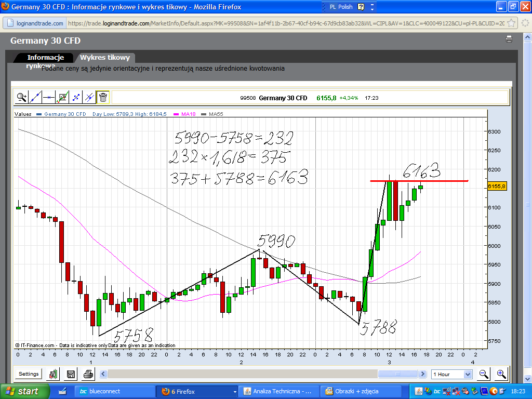This screenshot has width=532, height=399.
Task: Select the line segment drawing tool
Action: 76,97
